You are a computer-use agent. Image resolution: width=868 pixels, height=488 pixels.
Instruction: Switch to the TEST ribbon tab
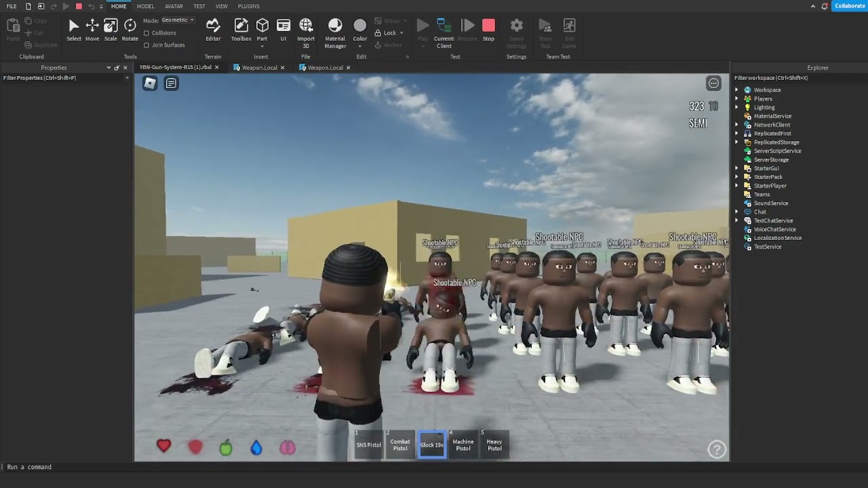199,6
